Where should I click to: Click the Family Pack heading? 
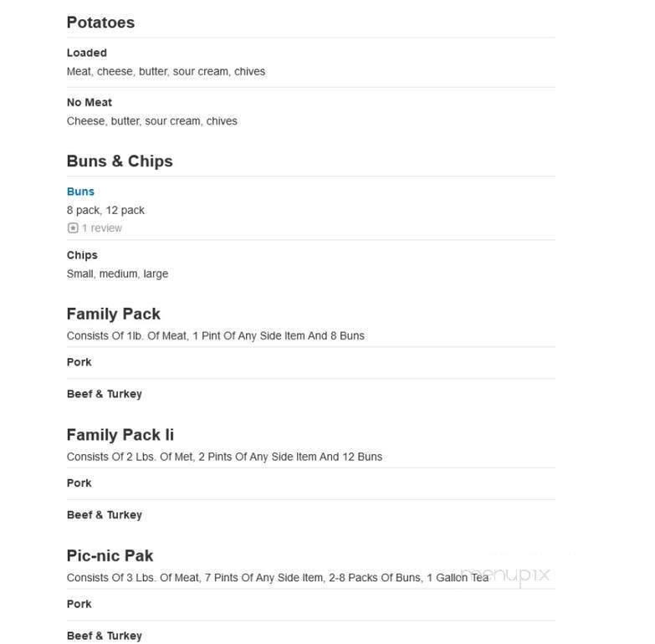113,314
